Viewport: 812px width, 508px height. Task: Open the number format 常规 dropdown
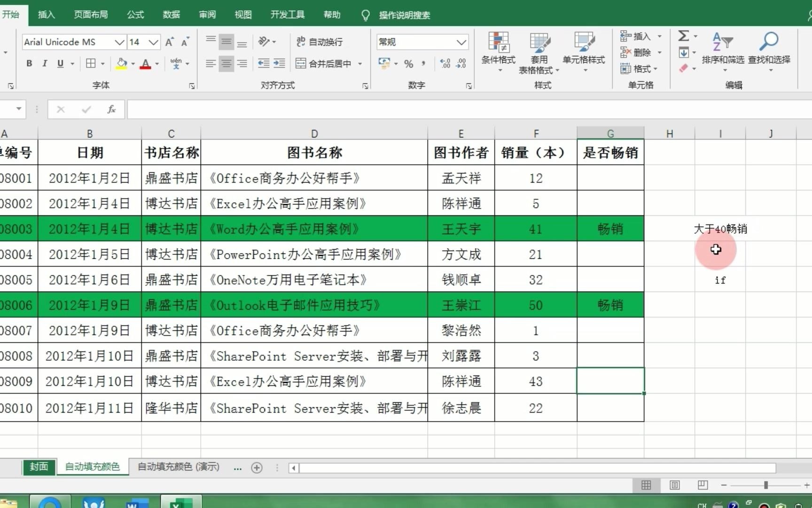coord(461,42)
